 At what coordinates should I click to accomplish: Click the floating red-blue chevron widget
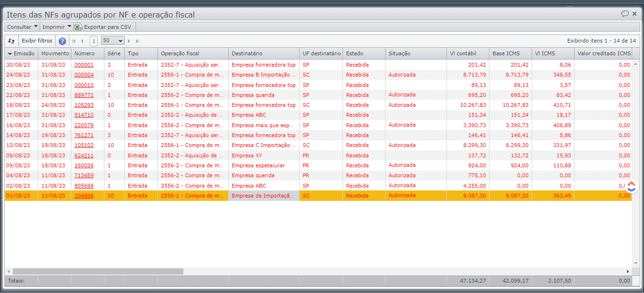pos(632,186)
